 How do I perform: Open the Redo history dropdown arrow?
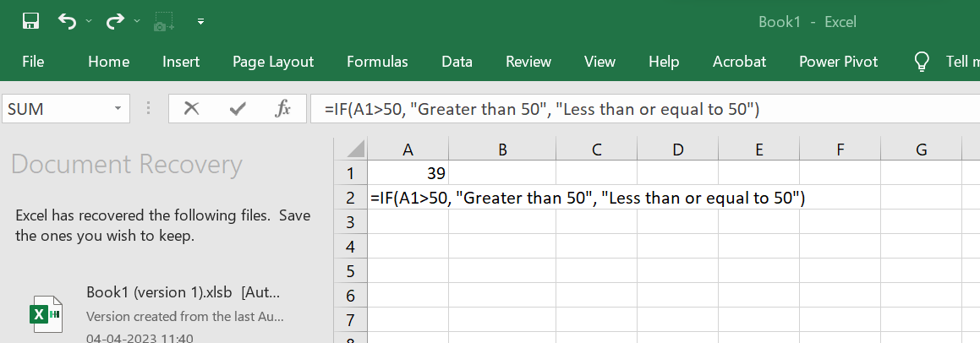137,22
